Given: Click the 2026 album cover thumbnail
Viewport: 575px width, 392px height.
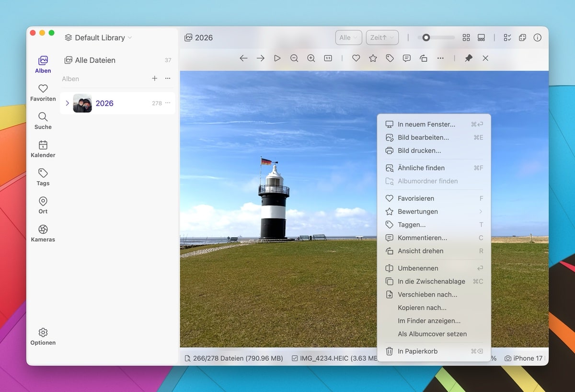Looking at the screenshot, I should (x=82, y=103).
